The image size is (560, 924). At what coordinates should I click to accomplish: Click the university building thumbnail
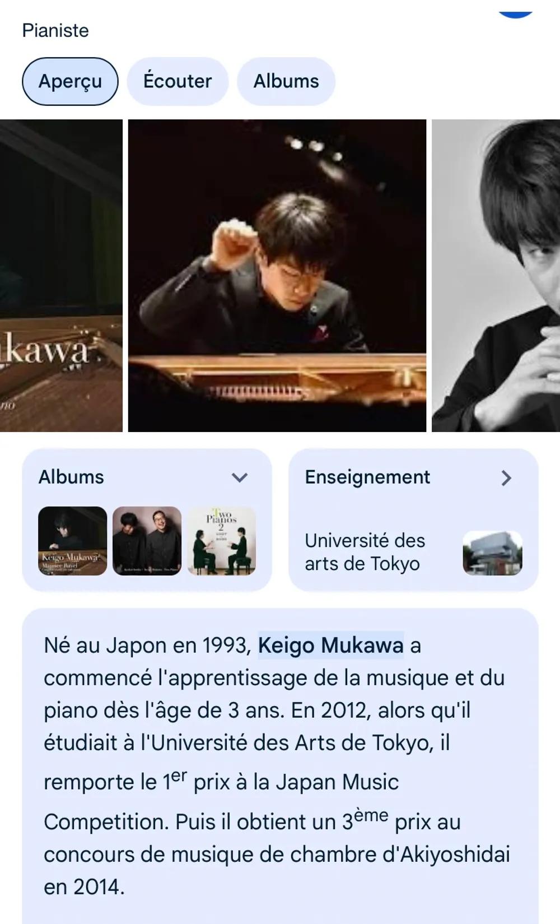click(x=492, y=553)
